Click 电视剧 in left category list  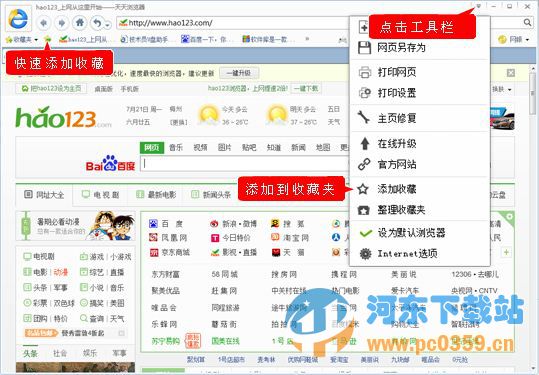[x=38, y=256]
